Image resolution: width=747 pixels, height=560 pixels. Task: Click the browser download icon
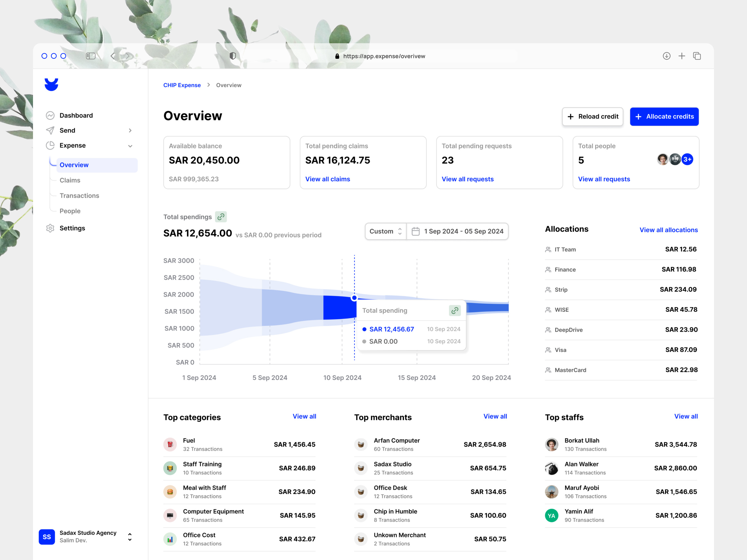coord(667,56)
